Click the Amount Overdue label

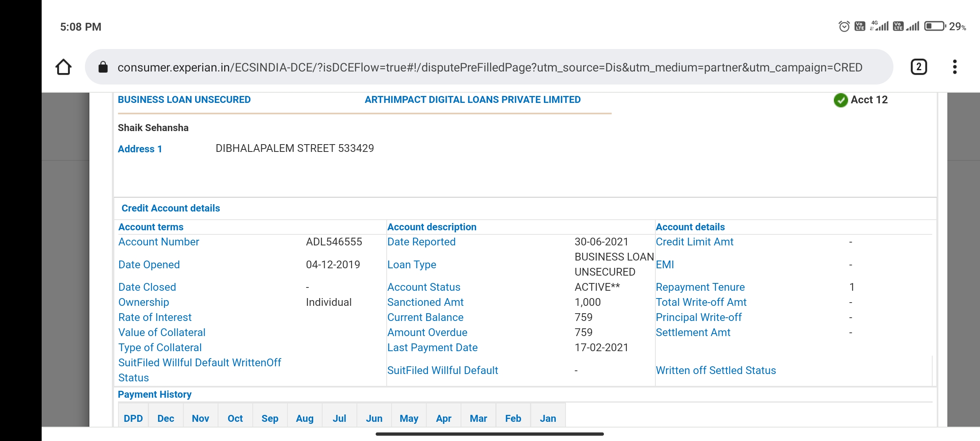click(427, 333)
